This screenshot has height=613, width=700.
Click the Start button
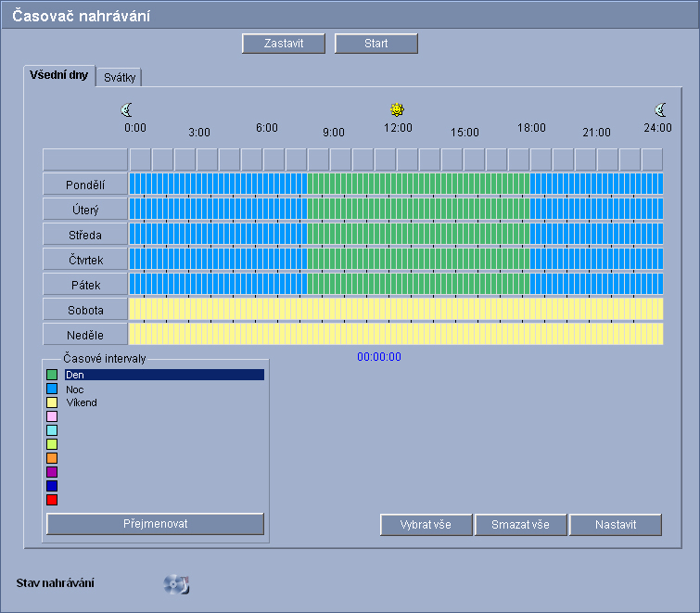tap(375, 44)
